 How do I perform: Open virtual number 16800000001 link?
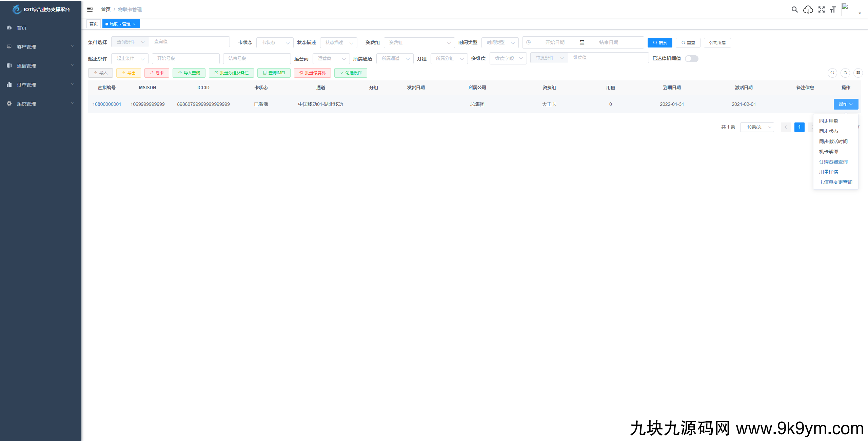(107, 104)
